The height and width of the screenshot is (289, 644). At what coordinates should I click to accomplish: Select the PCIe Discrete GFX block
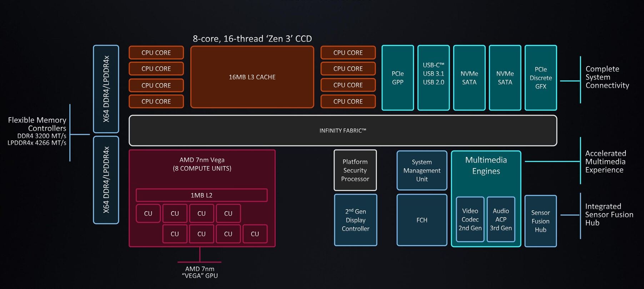coord(541,78)
